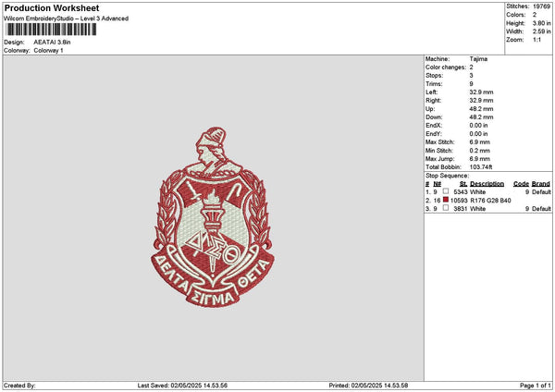Click 'Default' brand in stop row 1

pos(541,191)
